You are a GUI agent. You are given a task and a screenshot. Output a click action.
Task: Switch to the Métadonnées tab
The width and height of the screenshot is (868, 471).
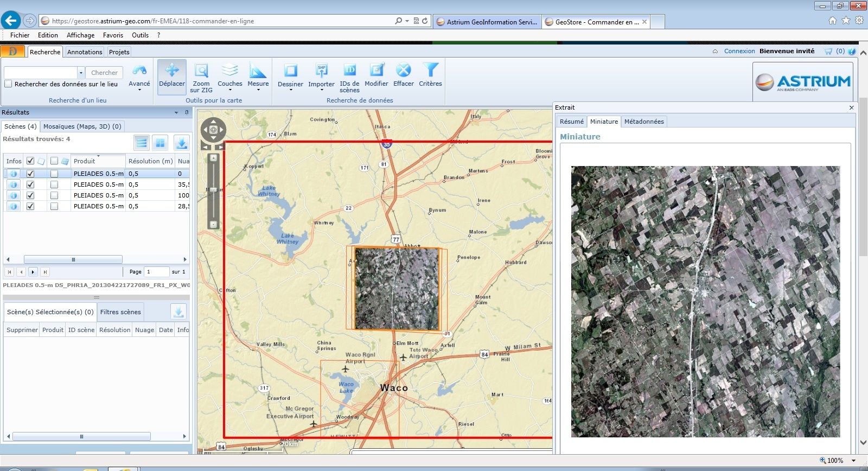click(643, 122)
